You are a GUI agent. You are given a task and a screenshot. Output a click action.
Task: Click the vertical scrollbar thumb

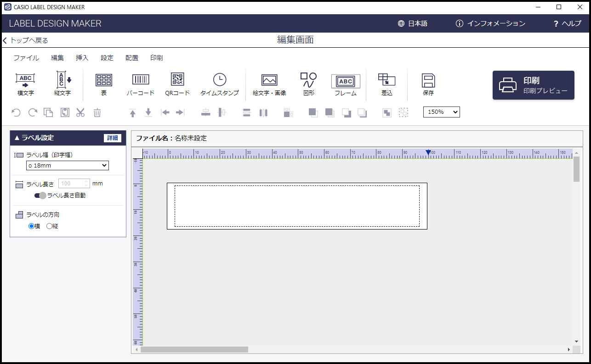coord(576,169)
